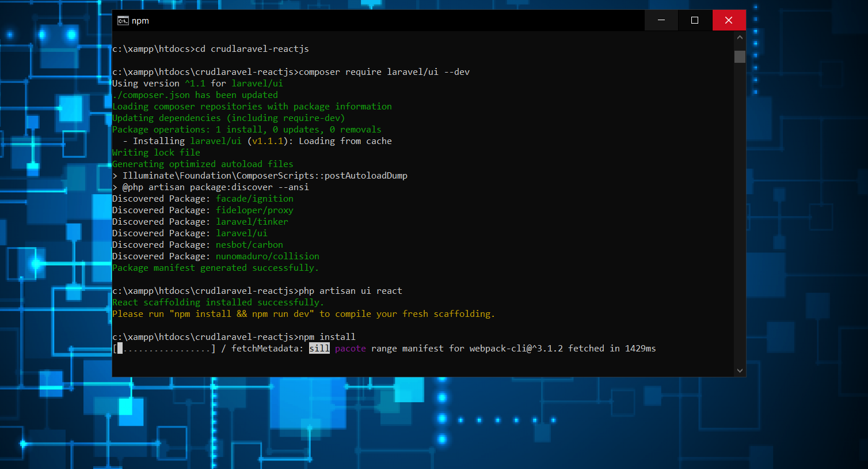Click the 'Package operations: 1 install' line

247,130
